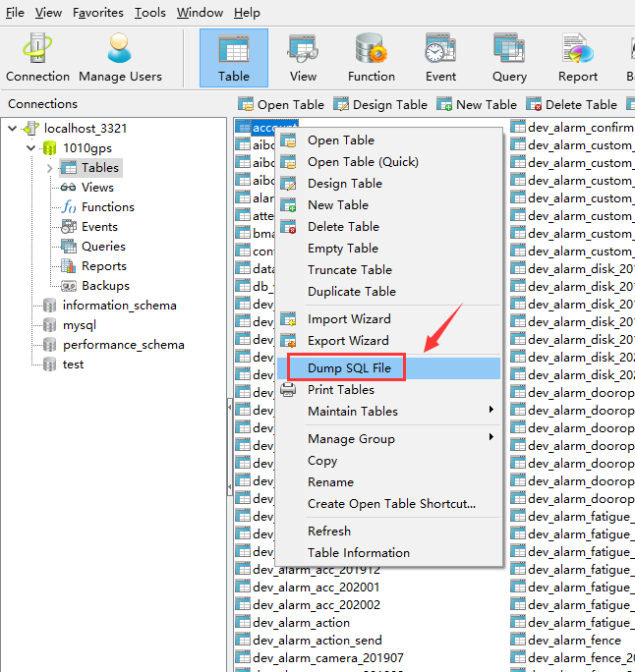This screenshot has height=672, width=635.
Task: Open Functions node in tree
Action: 97,207
